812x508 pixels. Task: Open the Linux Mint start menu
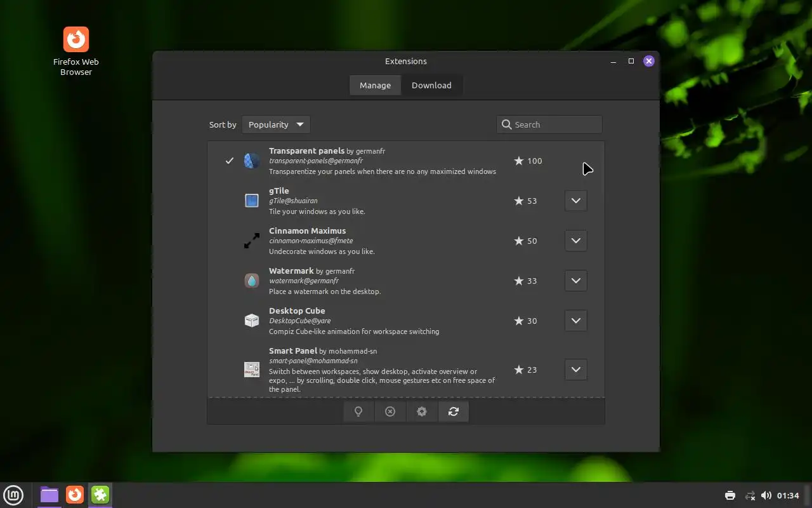(14, 495)
